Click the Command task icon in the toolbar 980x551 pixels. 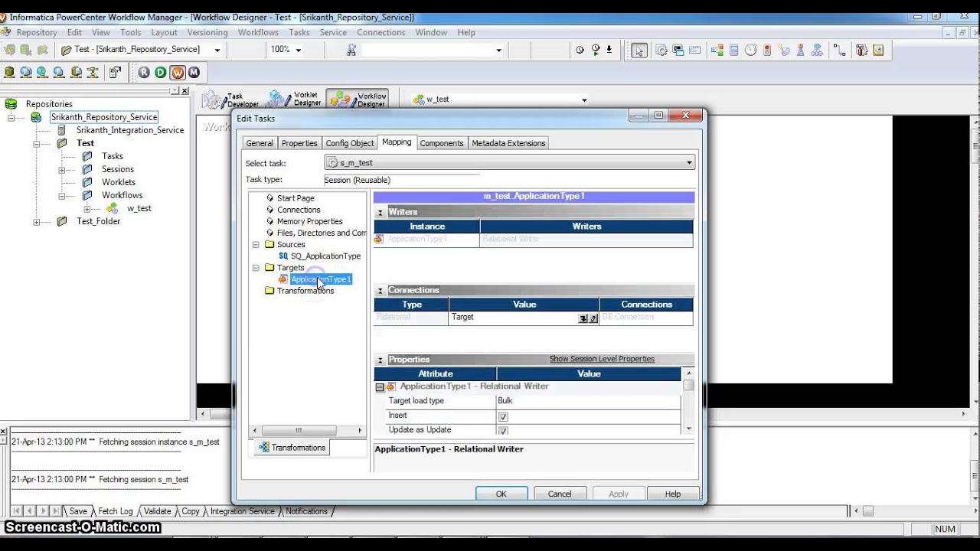tap(678, 51)
